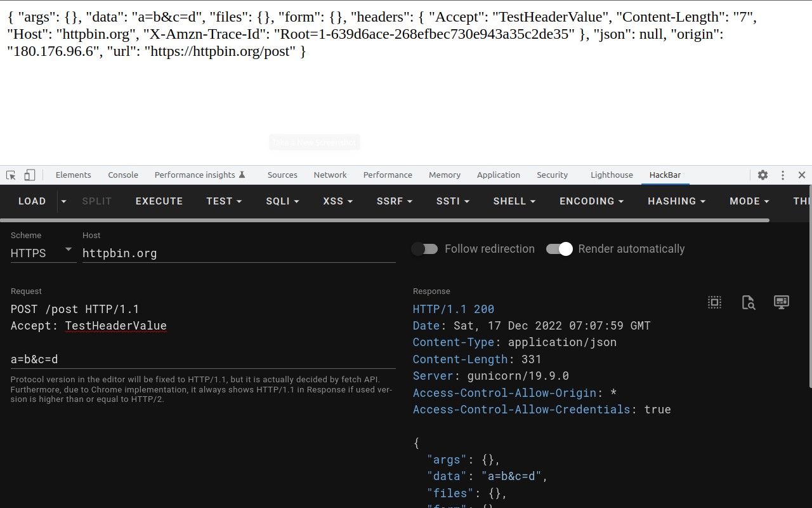The height and width of the screenshot is (508, 812).
Task: Switch to the Network tab
Action: pos(330,175)
